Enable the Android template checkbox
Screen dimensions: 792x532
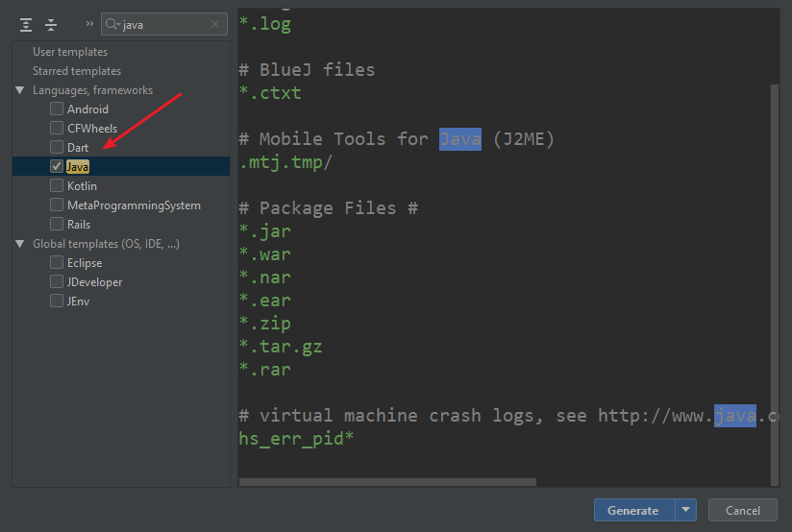tap(57, 109)
